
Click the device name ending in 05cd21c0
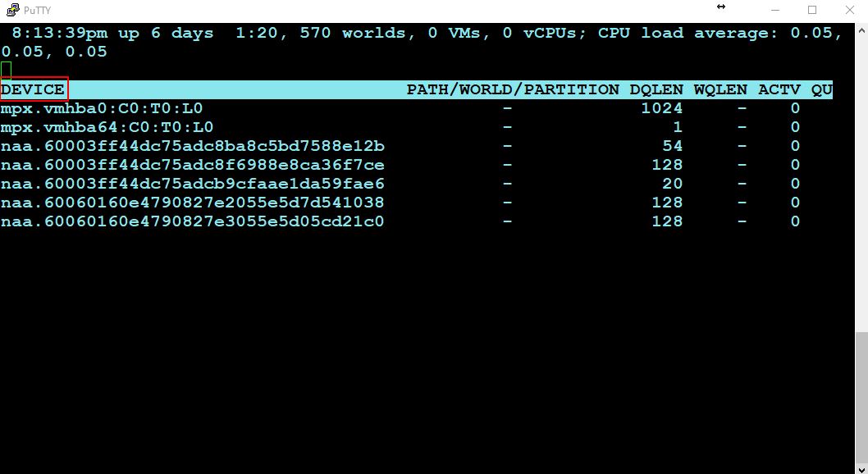pos(192,221)
